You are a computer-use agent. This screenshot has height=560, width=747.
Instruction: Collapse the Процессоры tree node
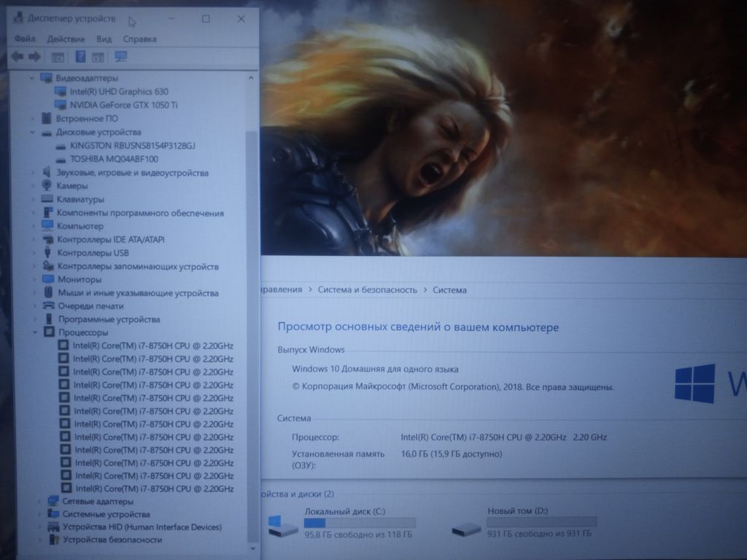35,332
